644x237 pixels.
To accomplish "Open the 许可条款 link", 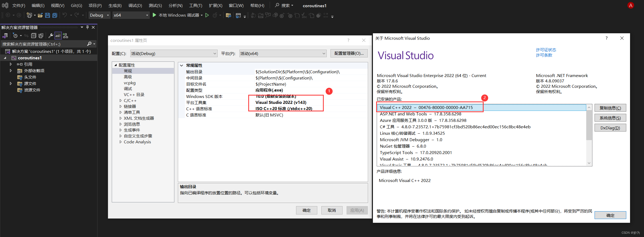I will [x=544, y=55].
